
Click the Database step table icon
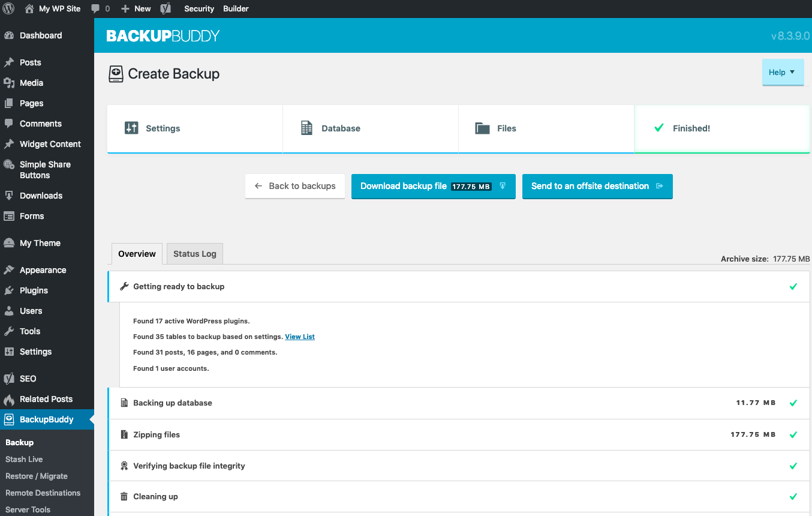click(x=306, y=128)
